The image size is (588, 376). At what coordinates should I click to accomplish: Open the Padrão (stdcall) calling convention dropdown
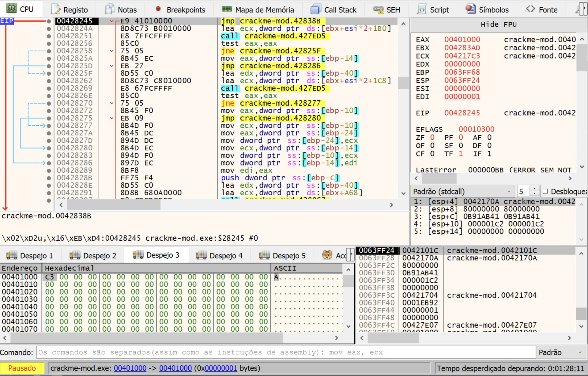(x=462, y=191)
